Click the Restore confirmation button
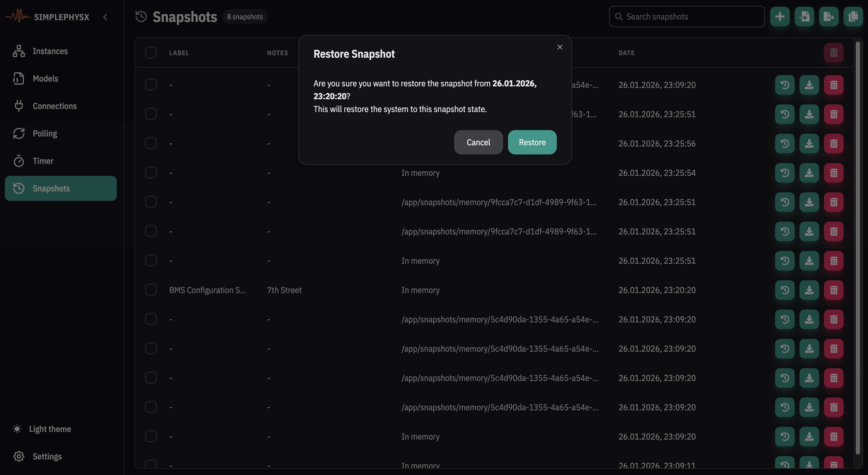The width and height of the screenshot is (868, 475). click(x=532, y=142)
